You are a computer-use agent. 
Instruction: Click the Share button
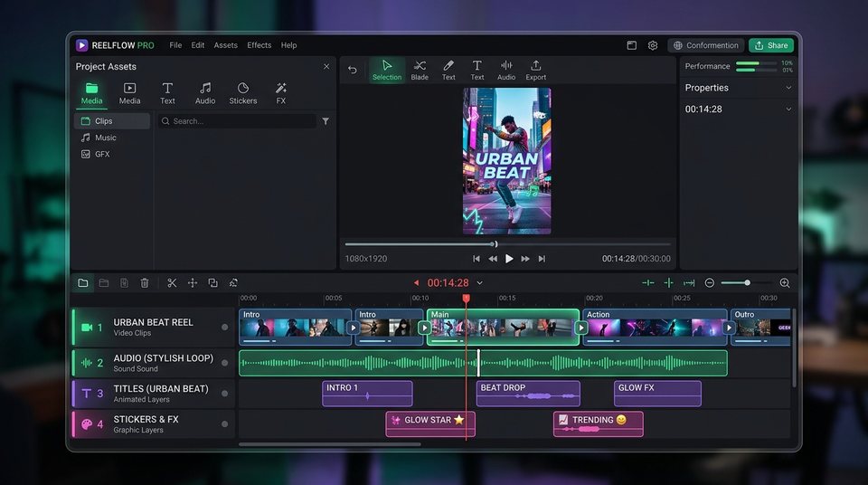pos(771,45)
